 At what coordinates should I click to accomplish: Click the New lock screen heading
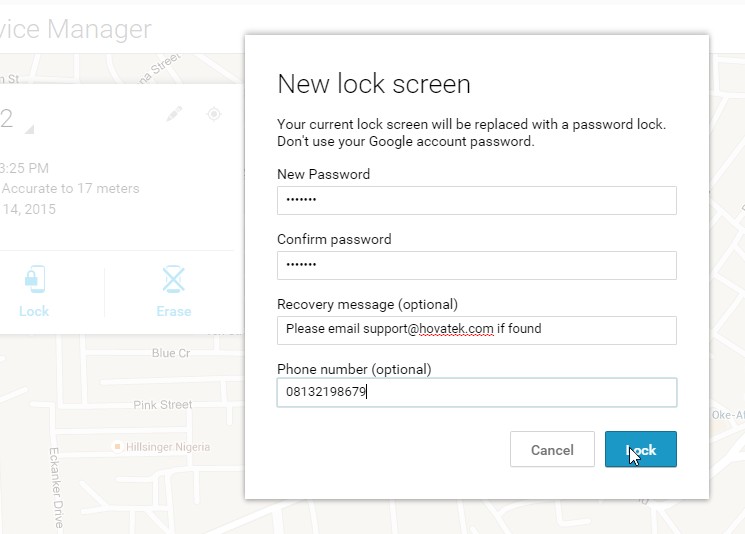tap(374, 84)
